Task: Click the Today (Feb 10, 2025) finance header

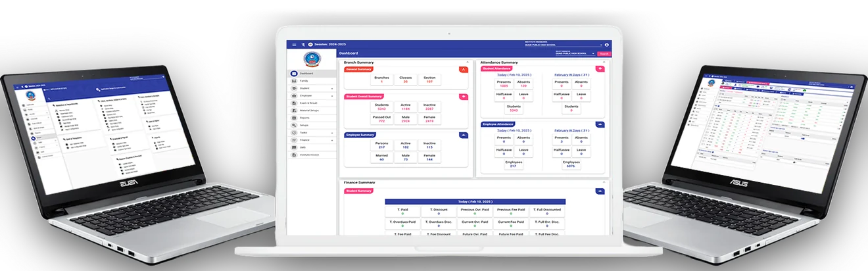Action: 475,201
